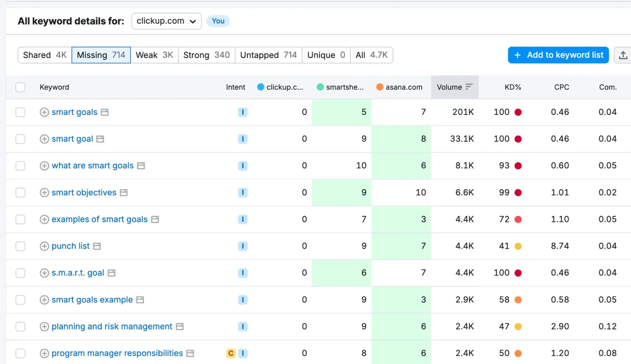The image size is (631, 364).
Task: Switch to the Weak keywords tab
Action: click(154, 55)
